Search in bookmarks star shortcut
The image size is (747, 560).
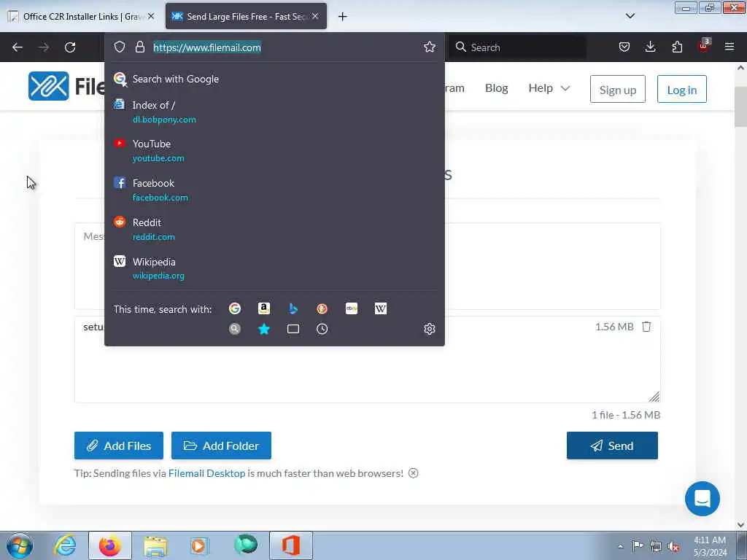(x=264, y=329)
